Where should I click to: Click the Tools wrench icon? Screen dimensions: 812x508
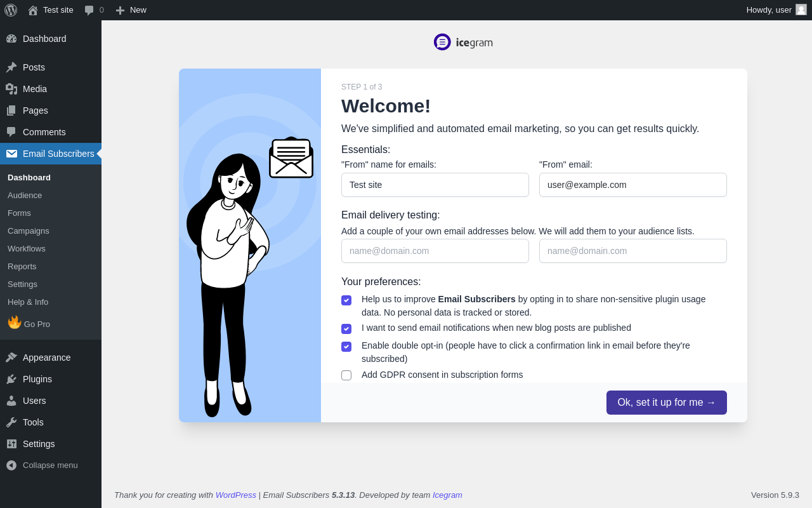pyautogui.click(x=11, y=422)
